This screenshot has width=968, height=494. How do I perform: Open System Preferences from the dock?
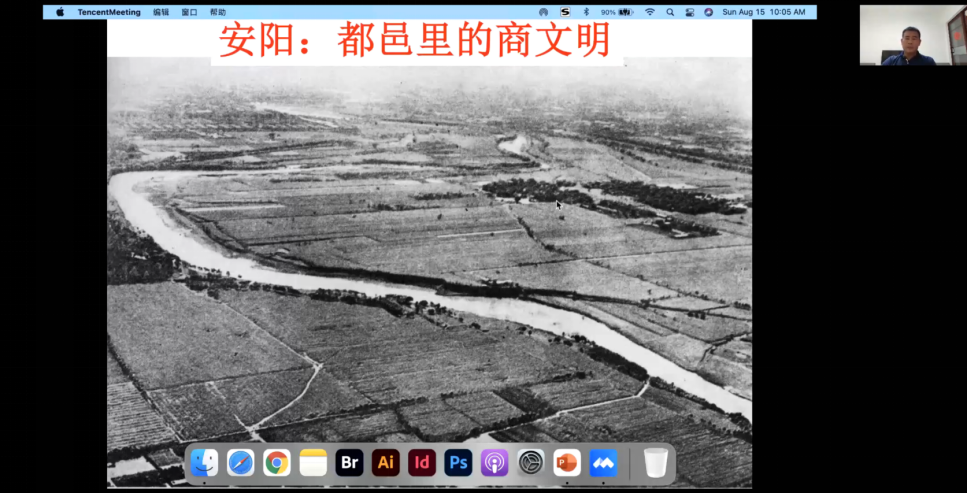pos(530,463)
